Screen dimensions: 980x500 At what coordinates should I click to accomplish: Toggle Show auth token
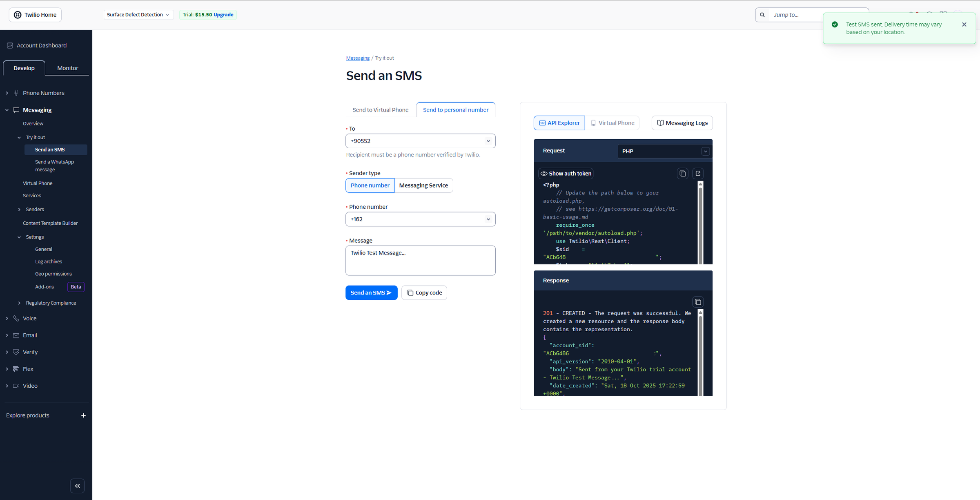(566, 174)
